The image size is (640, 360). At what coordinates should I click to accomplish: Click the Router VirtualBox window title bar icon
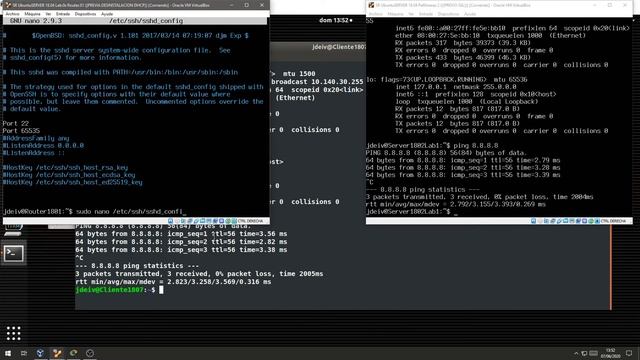pos(7,5)
